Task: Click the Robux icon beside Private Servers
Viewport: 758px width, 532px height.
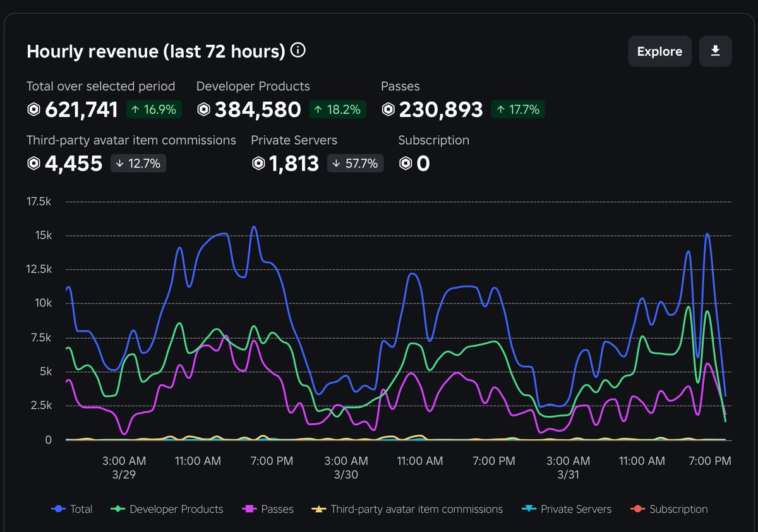Action: [x=258, y=163]
